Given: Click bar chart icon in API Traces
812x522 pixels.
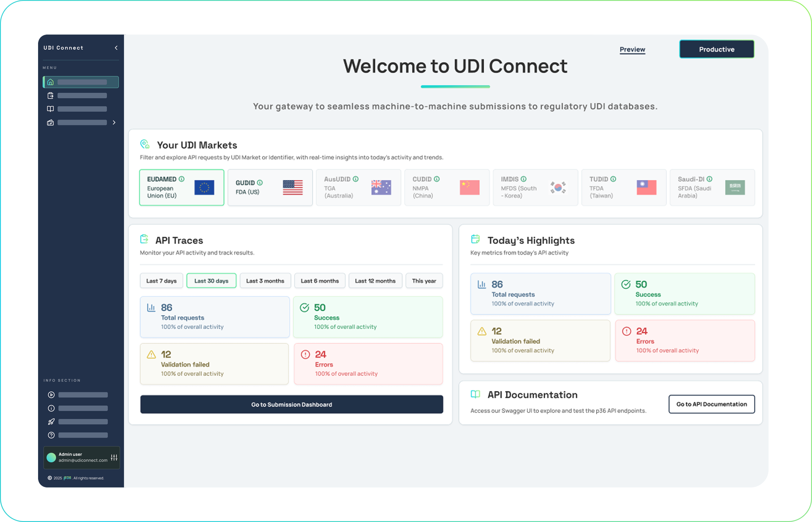Looking at the screenshot, I should tap(151, 307).
